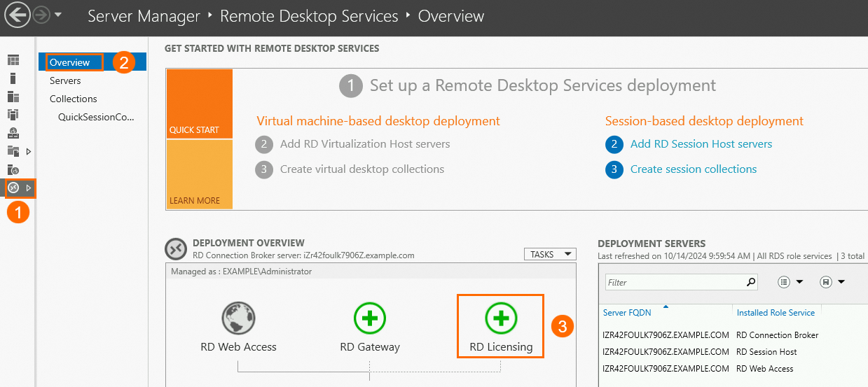868x387 pixels.
Task: Open the navigation history dropdown arrow
Action: pyautogui.click(x=57, y=15)
